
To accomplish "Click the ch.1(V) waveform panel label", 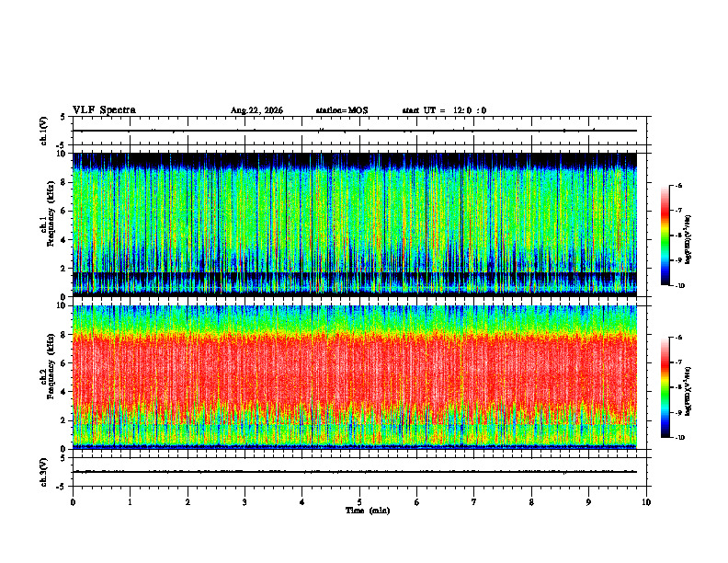I will pos(44,131).
